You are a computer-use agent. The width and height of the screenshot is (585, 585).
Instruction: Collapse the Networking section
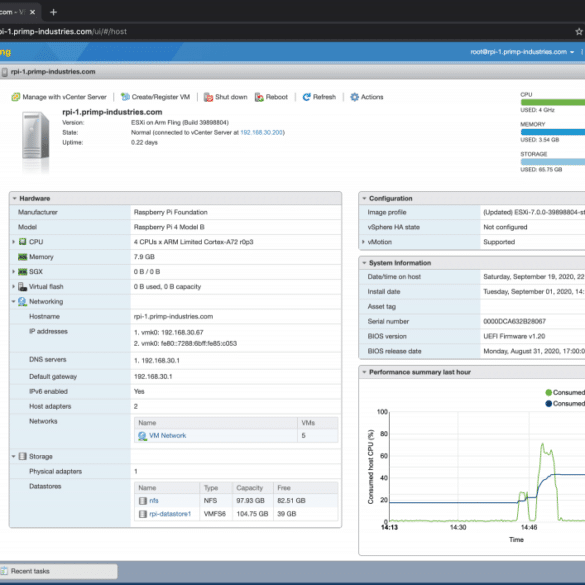pos(13,301)
